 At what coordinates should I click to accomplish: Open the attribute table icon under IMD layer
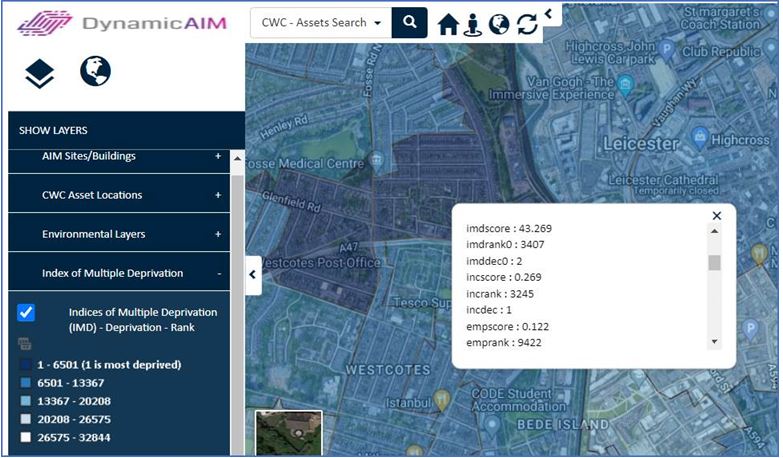(24, 344)
